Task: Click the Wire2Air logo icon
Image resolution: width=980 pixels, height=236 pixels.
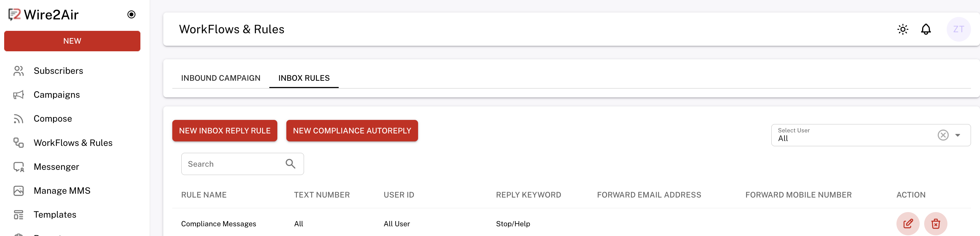Action: tap(15, 15)
